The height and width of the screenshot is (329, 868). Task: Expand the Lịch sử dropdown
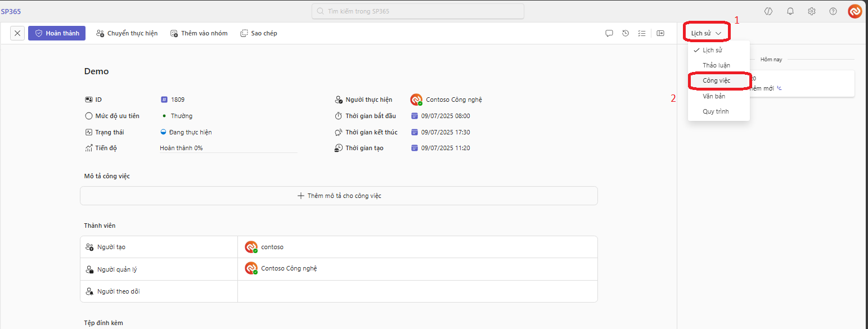706,33
